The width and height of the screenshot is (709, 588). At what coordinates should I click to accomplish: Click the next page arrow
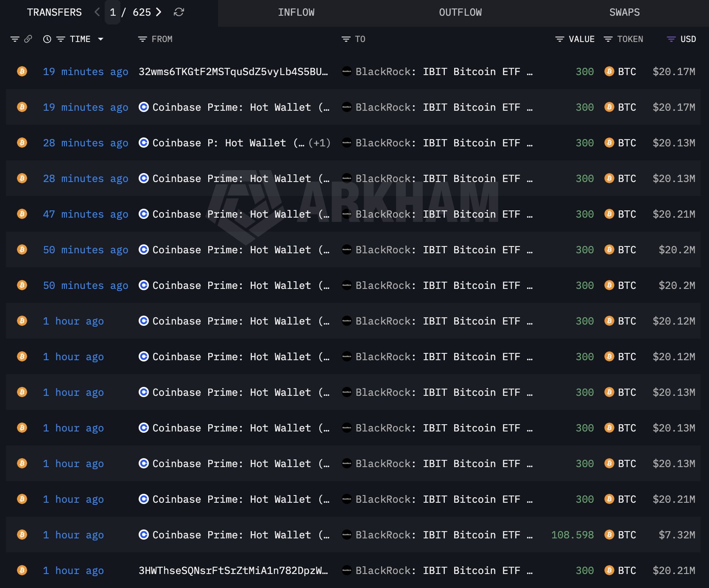pos(158,12)
